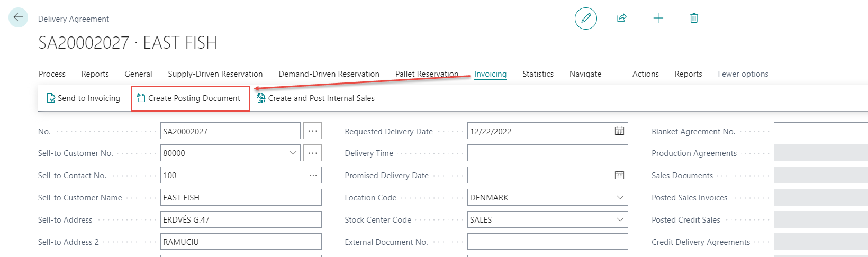Click Create Posting Document
Viewport: 868px width, 257px height.
click(189, 98)
